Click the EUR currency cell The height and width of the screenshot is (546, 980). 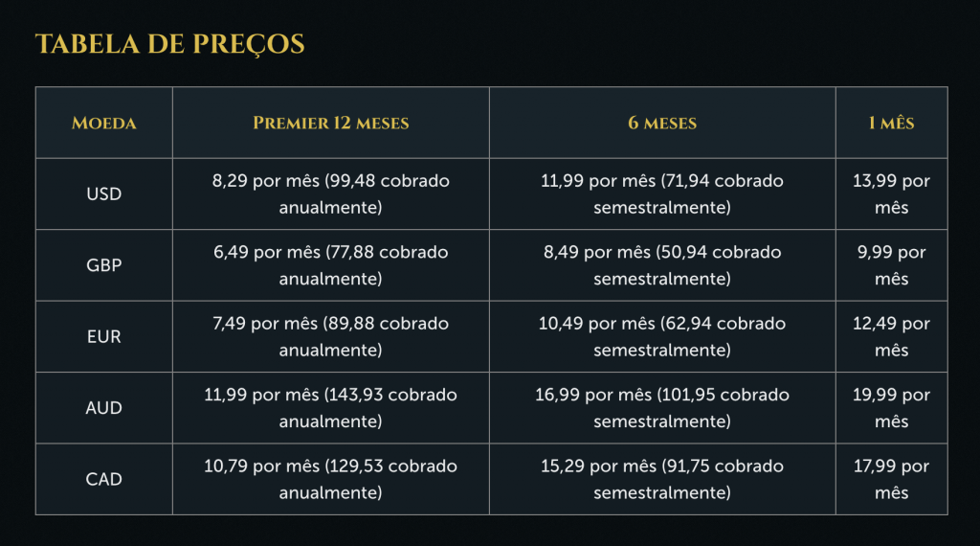pyautogui.click(x=103, y=336)
